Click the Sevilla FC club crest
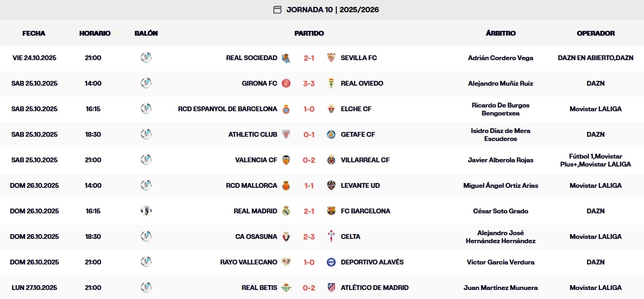The width and height of the screenshot is (644, 299). click(x=332, y=58)
